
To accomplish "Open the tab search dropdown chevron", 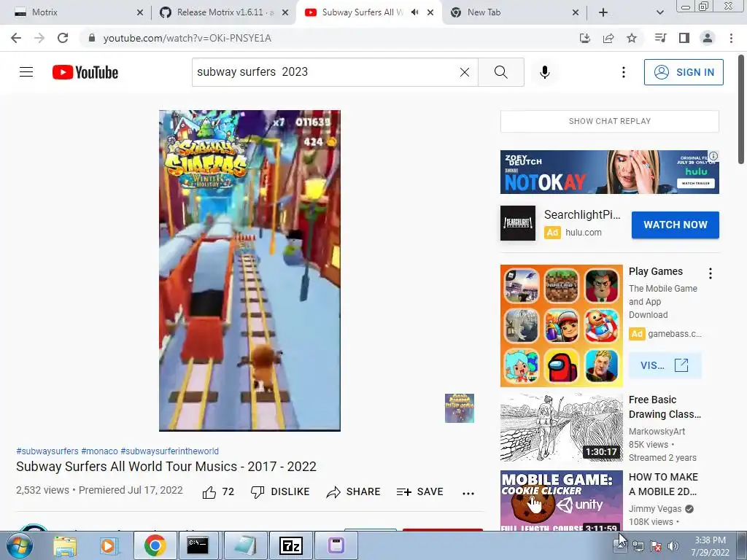I will click(659, 12).
